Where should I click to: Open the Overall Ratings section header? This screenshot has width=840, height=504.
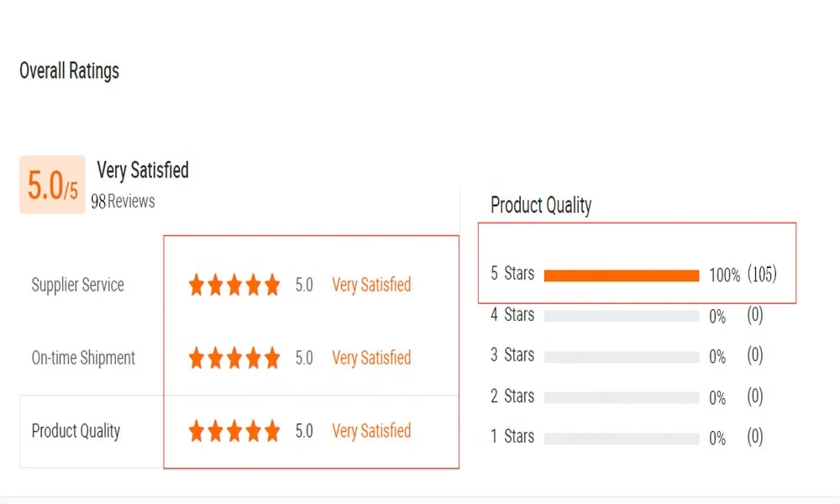(x=69, y=71)
